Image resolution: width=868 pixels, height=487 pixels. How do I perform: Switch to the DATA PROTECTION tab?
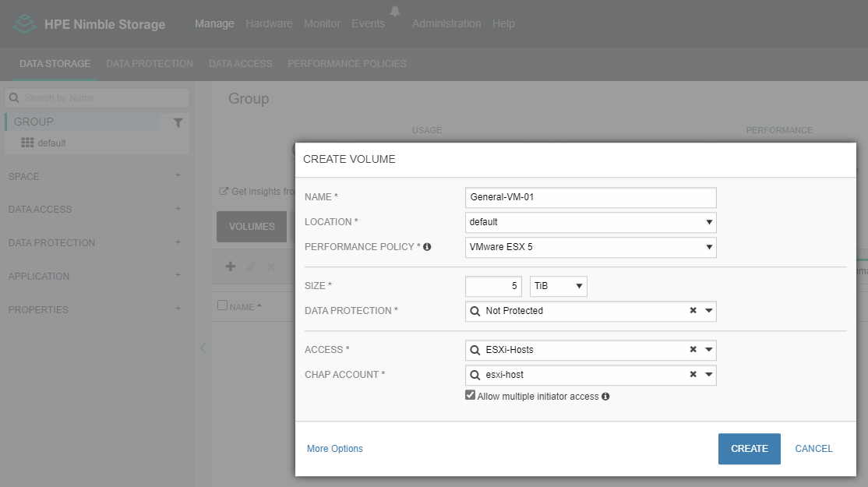(x=150, y=64)
